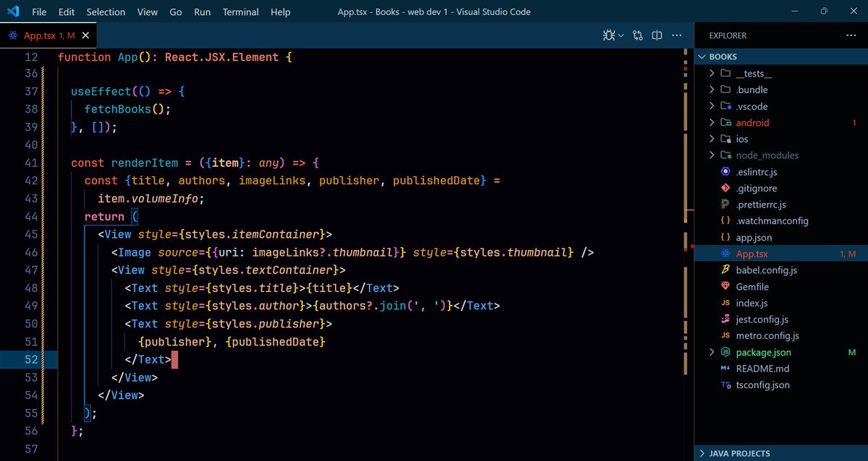Click the TypeScript icon beside tsconfig.json

pyautogui.click(x=726, y=385)
